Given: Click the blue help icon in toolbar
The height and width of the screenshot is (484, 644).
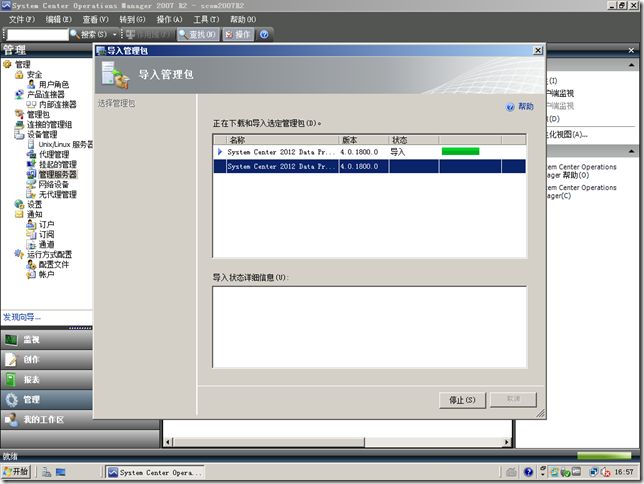Looking at the screenshot, I should [264, 35].
